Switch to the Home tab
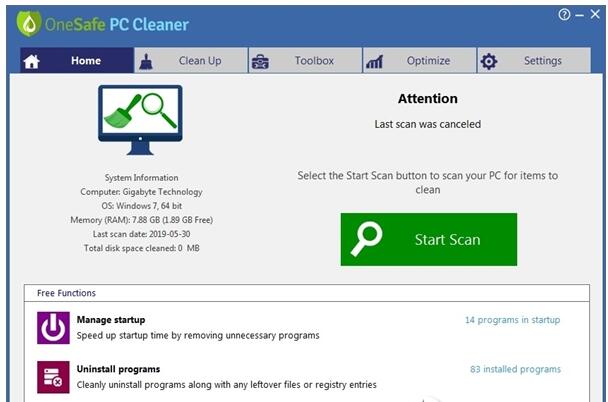The height and width of the screenshot is (402, 608). pyautogui.click(x=77, y=60)
